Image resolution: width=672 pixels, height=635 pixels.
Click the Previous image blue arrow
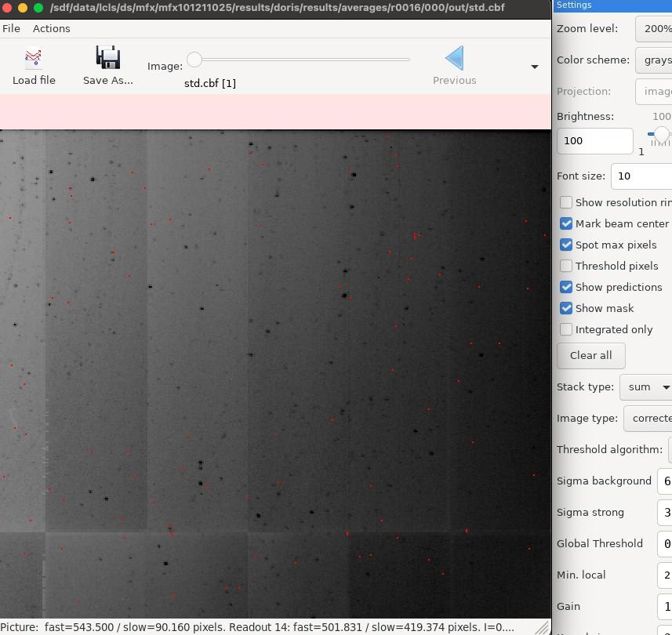[x=454, y=58]
